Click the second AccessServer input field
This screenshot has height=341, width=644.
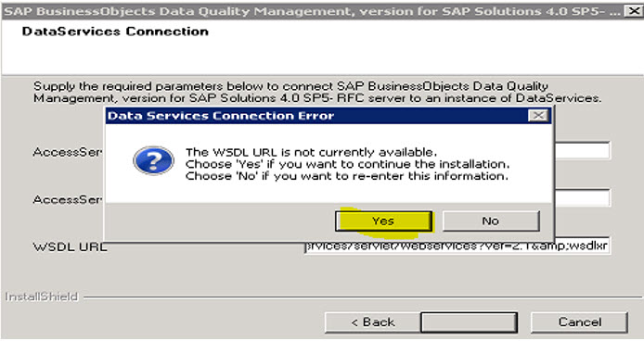click(x=582, y=198)
